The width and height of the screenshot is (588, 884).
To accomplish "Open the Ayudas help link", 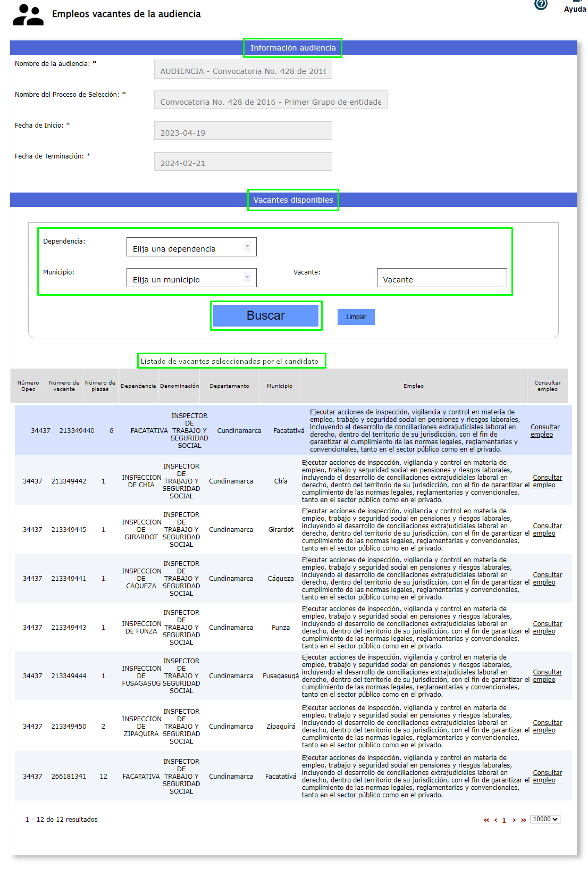I will (x=575, y=9).
